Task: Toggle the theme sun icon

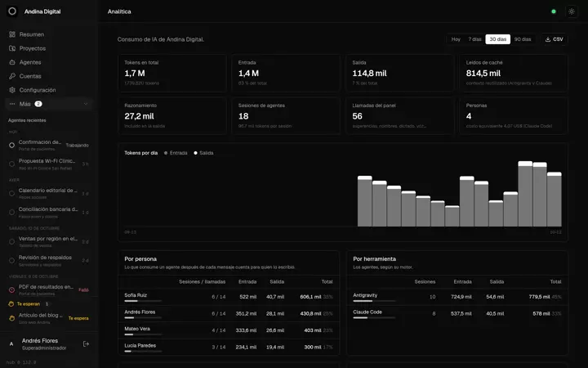Action: pyautogui.click(x=572, y=11)
